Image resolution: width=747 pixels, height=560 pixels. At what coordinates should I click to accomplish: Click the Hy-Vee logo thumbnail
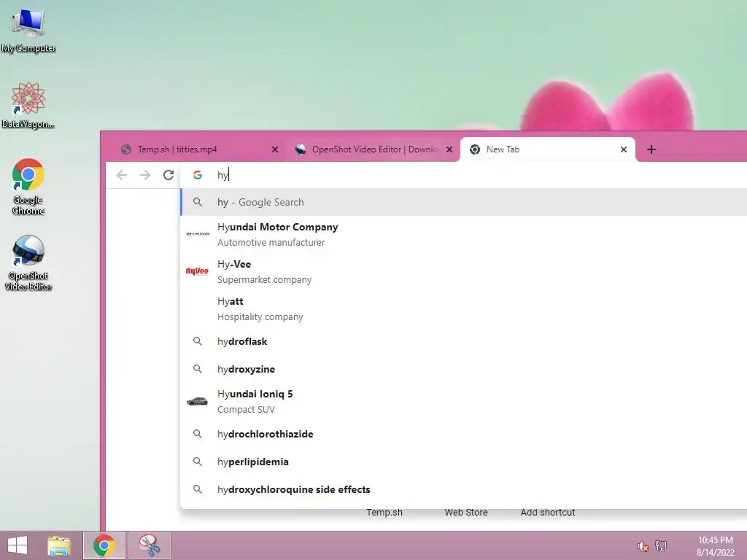(x=197, y=271)
